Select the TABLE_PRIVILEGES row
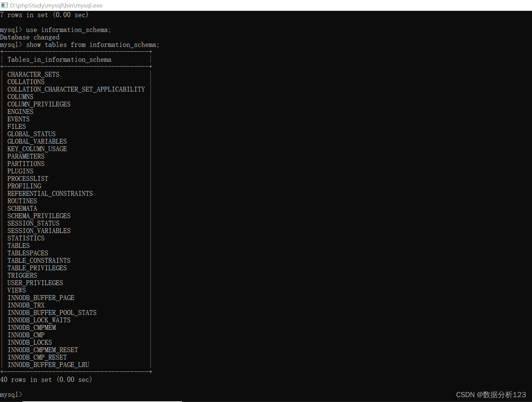Screen dimensions: 532x402 37,268
